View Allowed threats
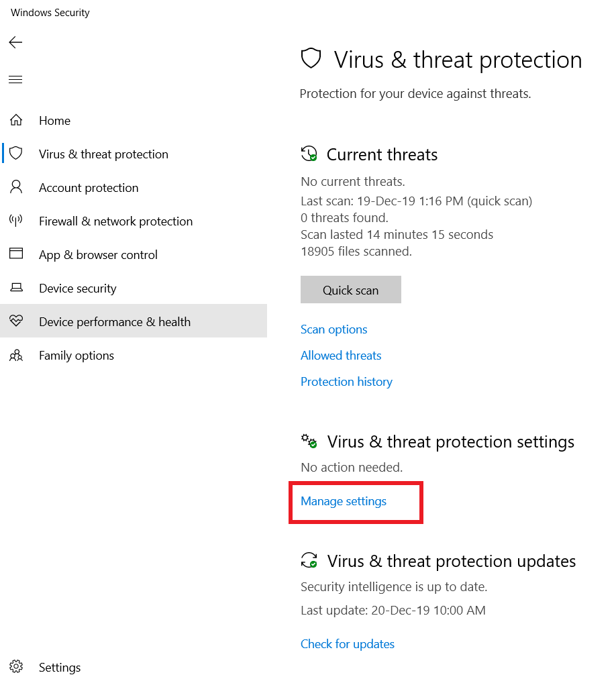616x679 pixels. pyautogui.click(x=341, y=356)
